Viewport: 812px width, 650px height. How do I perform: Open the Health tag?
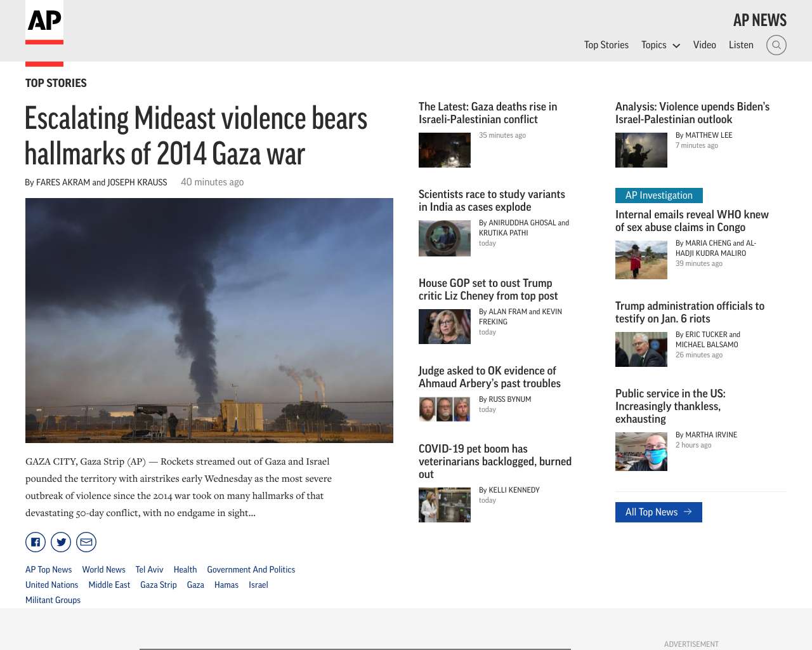click(x=185, y=569)
